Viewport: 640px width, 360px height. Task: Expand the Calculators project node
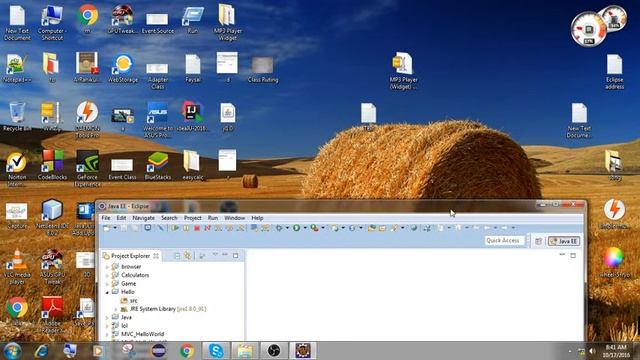point(107,276)
